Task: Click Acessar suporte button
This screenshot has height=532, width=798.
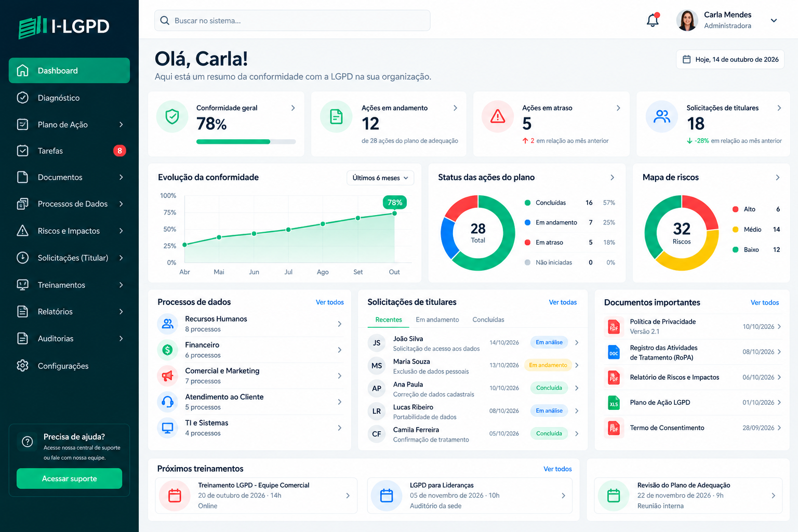Action: tap(70, 478)
